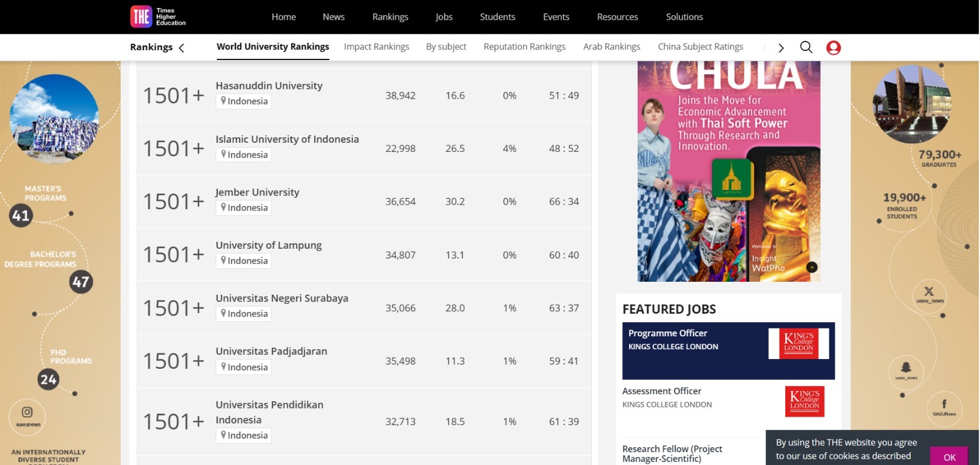The height and width of the screenshot is (465, 980).
Task: Collapse Rankings submenu with back chevron
Action: click(x=181, y=48)
